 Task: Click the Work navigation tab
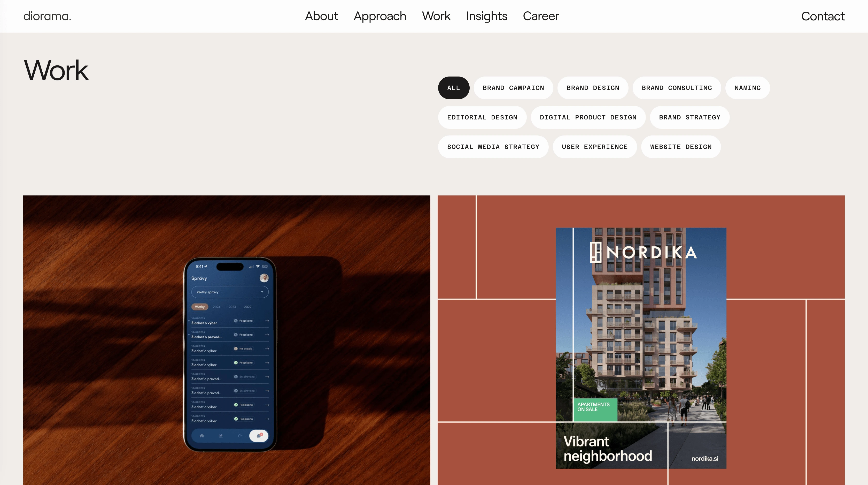tap(436, 16)
